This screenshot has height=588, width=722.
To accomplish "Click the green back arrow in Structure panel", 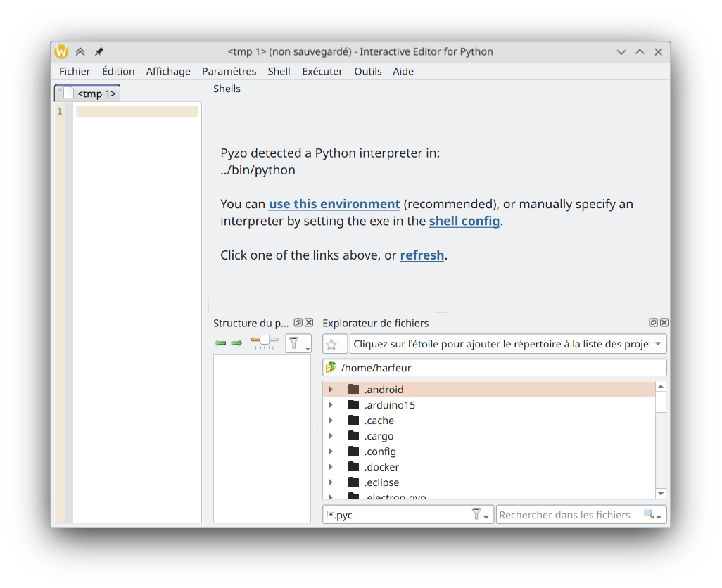I will [220, 343].
